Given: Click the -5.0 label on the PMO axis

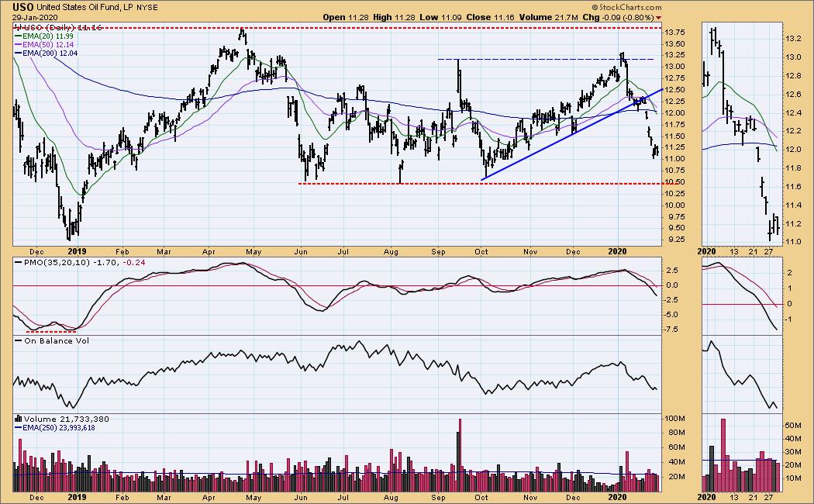Looking at the screenshot, I should [x=673, y=314].
